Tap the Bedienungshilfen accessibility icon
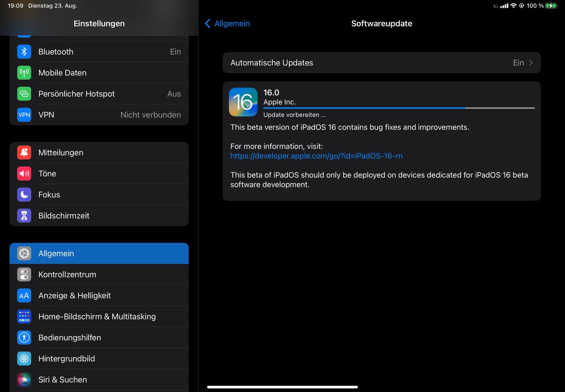This screenshot has height=392, width=565. point(24,337)
